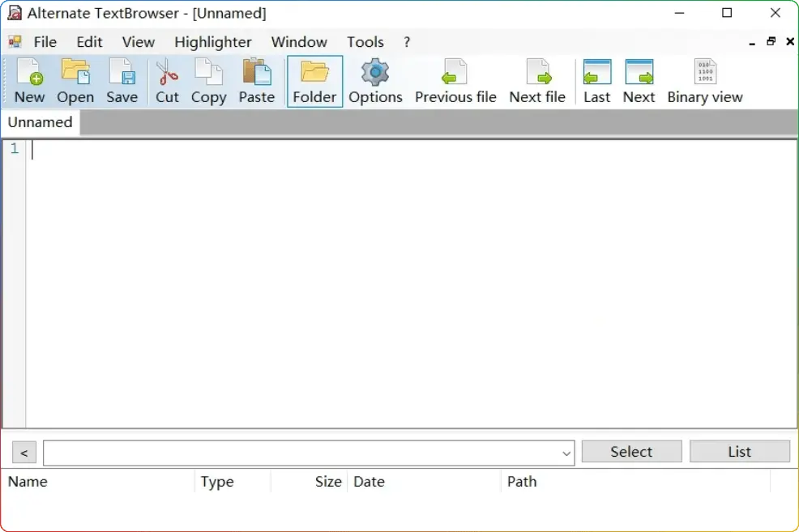Image resolution: width=799 pixels, height=532 pixels.
Task: Expand the folder path dropdown arrow
Action: pos(566,453)
